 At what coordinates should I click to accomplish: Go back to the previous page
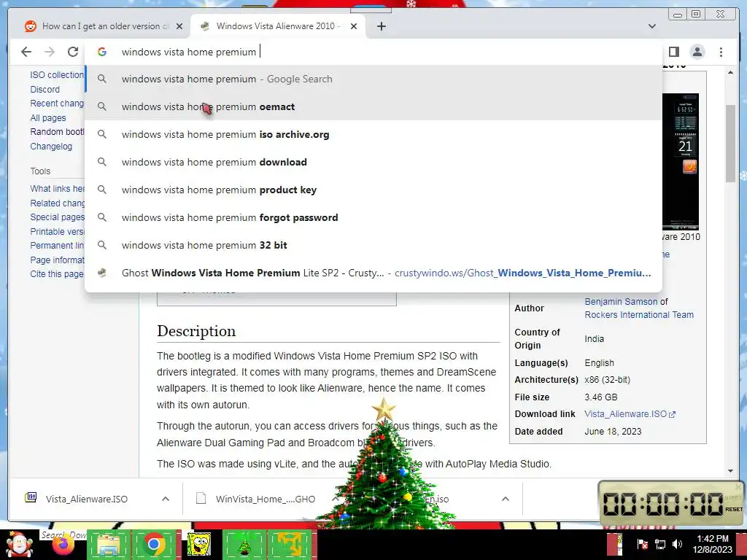tap(26, 52)
